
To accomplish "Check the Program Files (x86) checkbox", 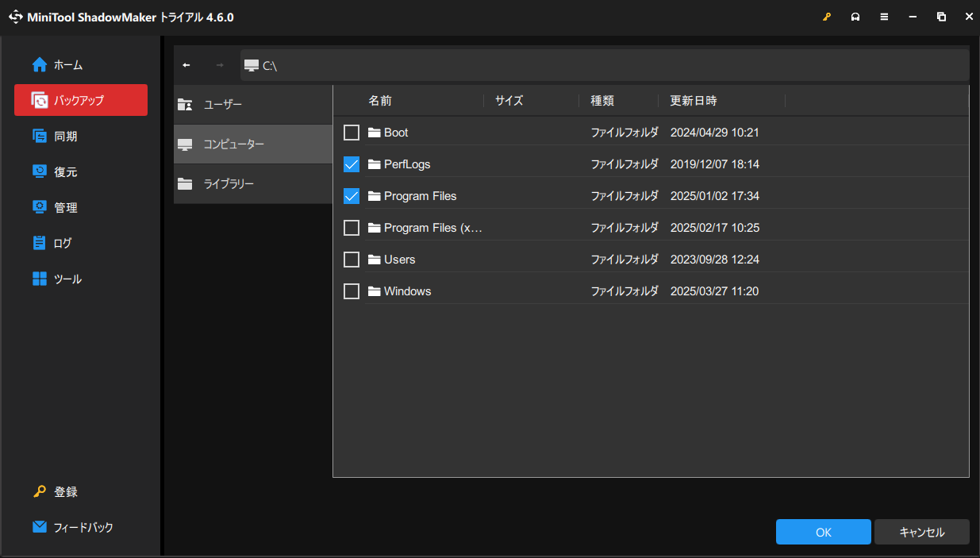I will coord(352,228).
